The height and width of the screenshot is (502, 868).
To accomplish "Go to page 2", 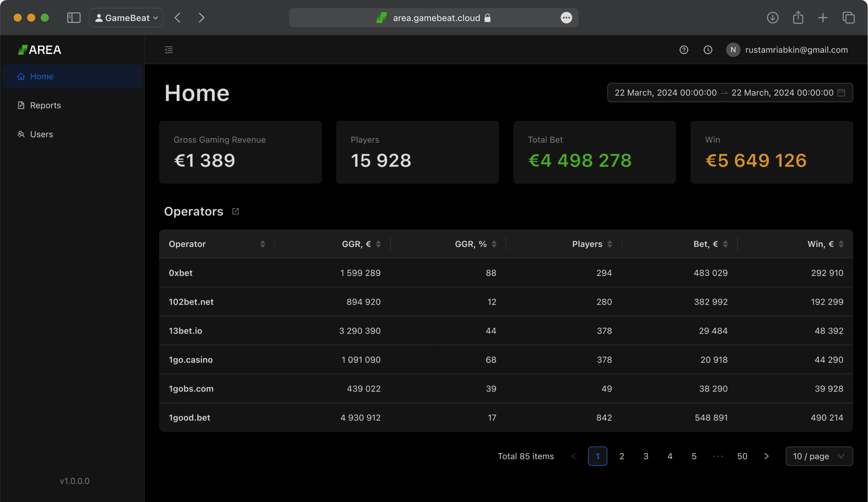I will [622, 456].
